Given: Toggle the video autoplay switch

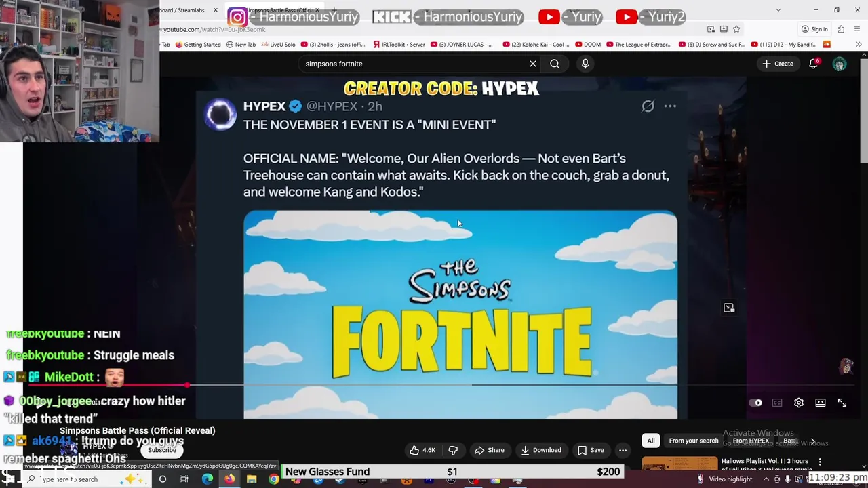Looking at the screenshot, I should 755,403.
